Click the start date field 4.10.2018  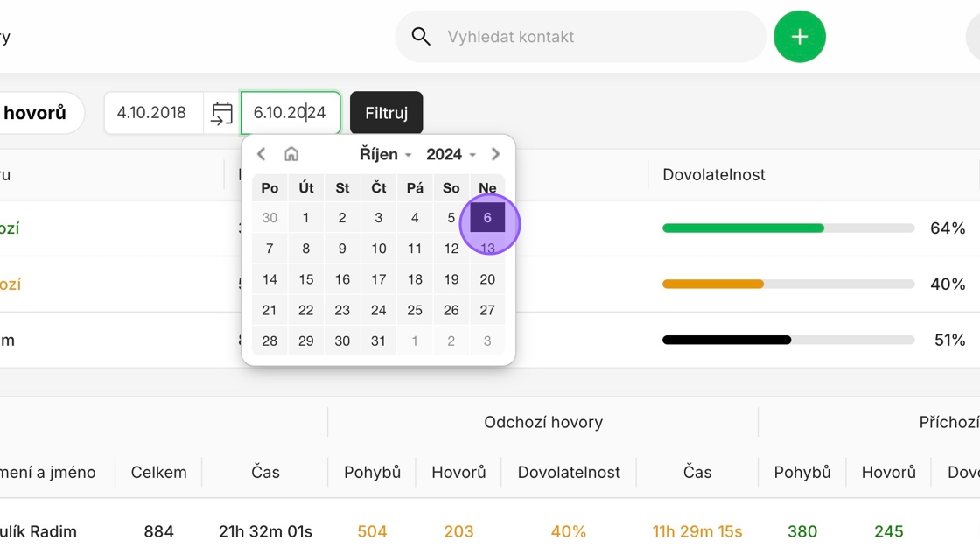(x=152, y=113)
